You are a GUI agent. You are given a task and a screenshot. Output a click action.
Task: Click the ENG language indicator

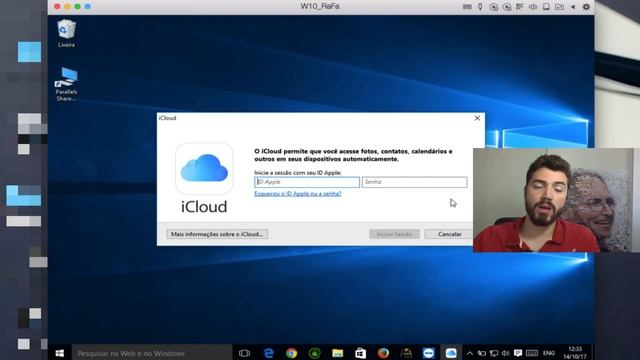[x=549, y=353]
